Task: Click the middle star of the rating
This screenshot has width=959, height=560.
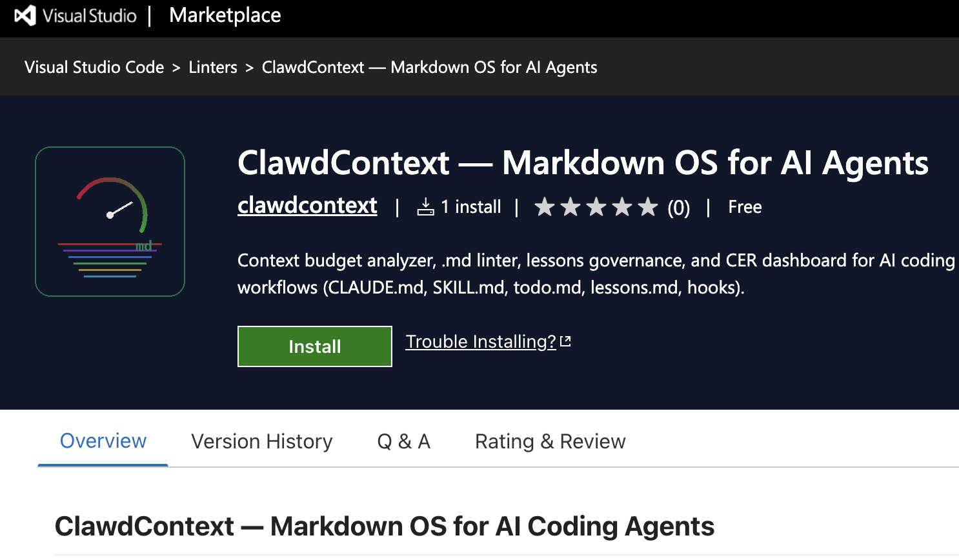Action: (x=596, y=206)
